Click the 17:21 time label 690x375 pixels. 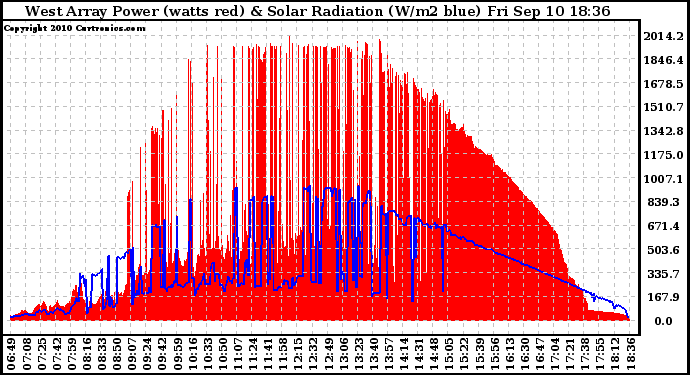click(x=570, y=353)
